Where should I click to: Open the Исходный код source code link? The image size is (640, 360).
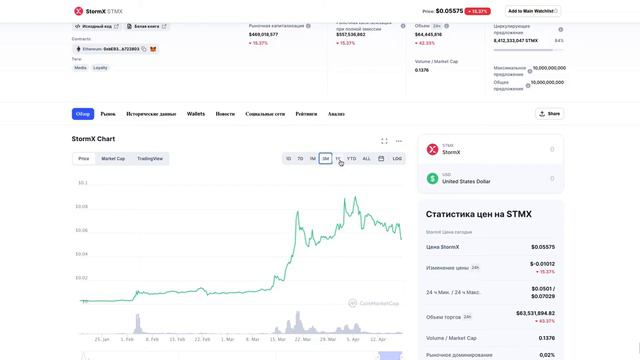pos(96,26)
